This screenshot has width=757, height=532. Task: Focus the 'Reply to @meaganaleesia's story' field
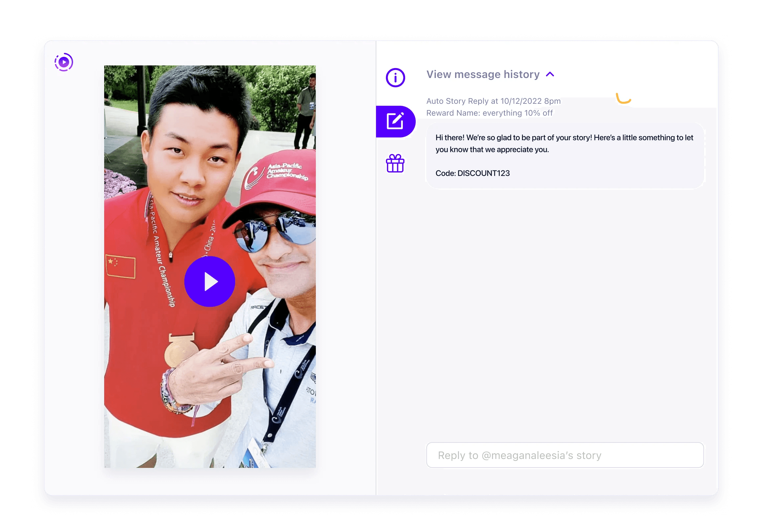coord(565,455)
